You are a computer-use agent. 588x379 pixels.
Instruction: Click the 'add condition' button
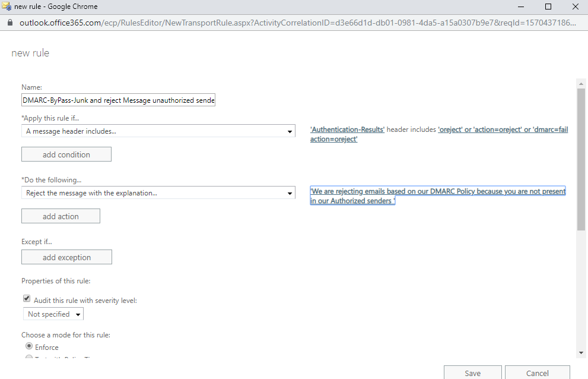tap(66, 154)
